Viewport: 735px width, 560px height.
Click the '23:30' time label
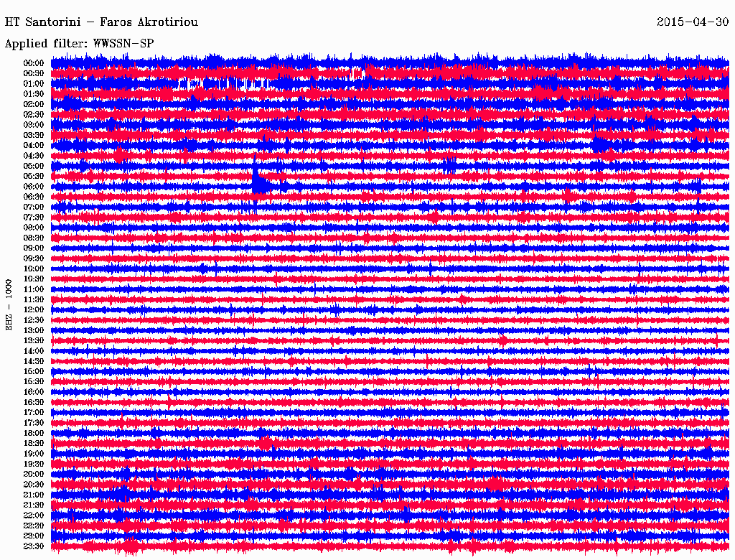34,546
